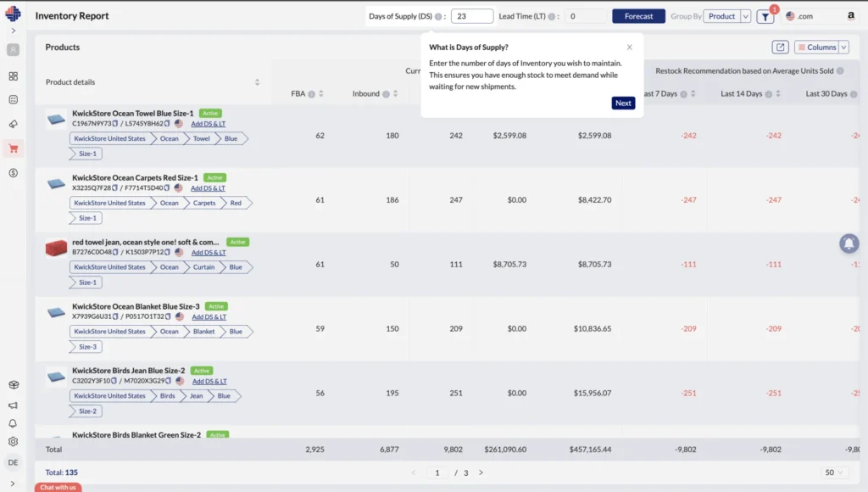This screenshot has width=868, height=492.
Task: Click the total count 135
Action: click(x=71, y=472)
